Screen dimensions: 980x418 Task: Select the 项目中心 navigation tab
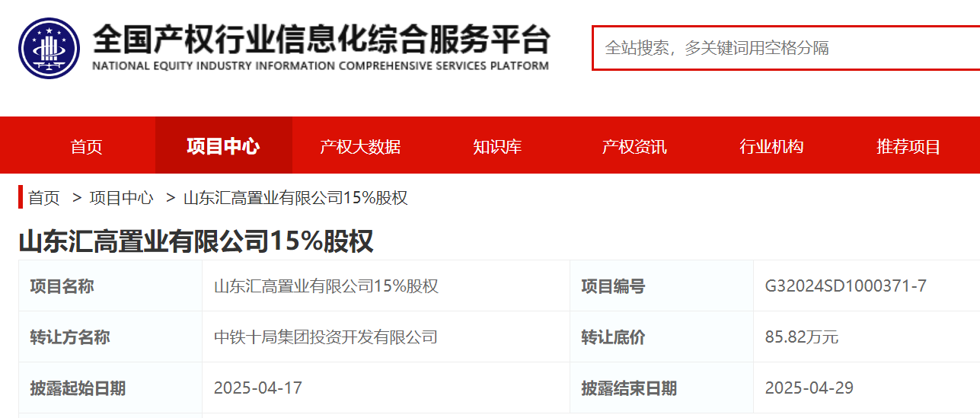(223, 146)
